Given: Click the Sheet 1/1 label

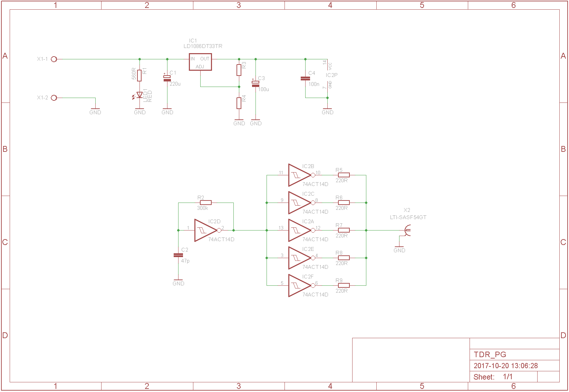Looking at the screenshot, I should pos(493,377).
